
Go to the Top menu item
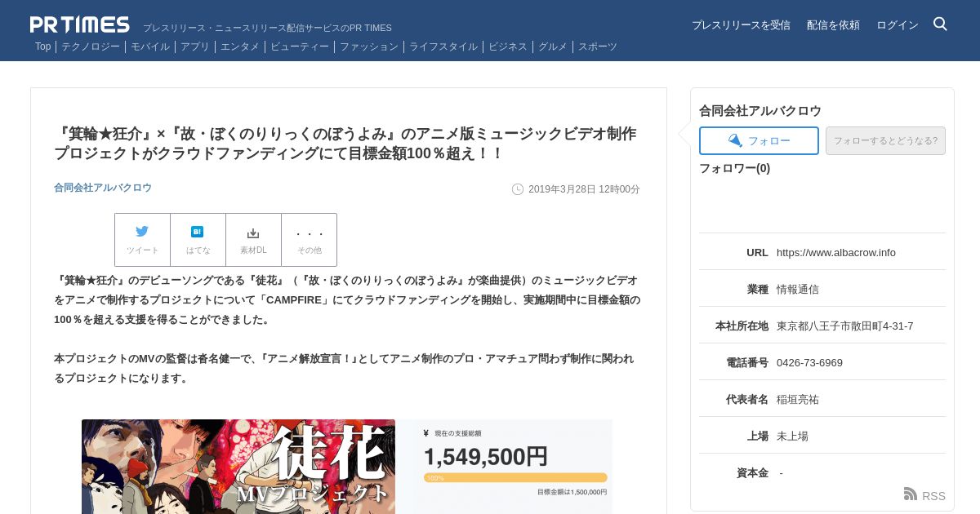[x=42, y=47]
